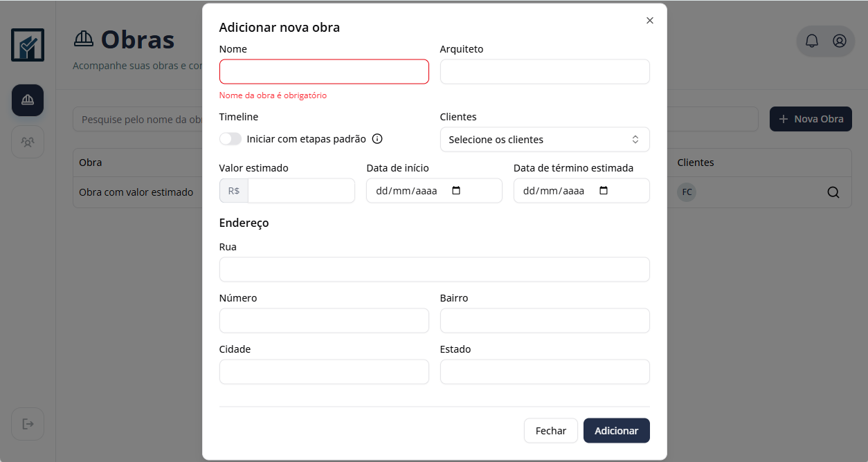
Task: Focus the Nome input field
Action: coord(324,72)
